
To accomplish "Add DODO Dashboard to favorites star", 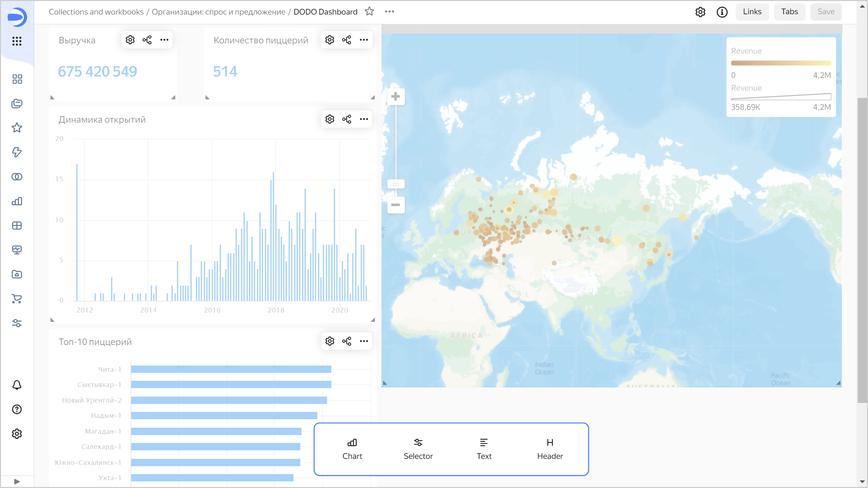I will (369, 12).
